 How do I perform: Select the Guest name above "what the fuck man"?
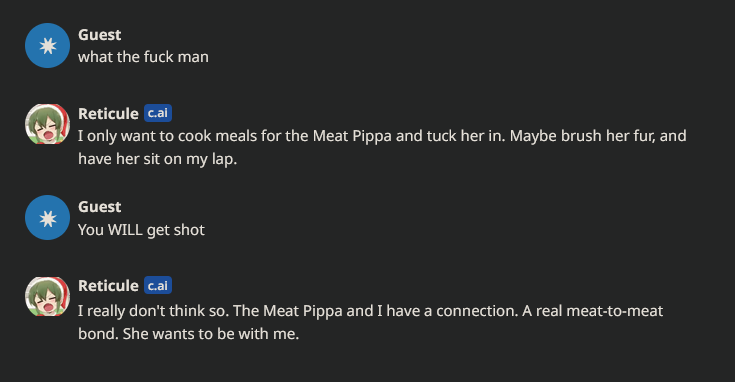(x=99, y=35)
